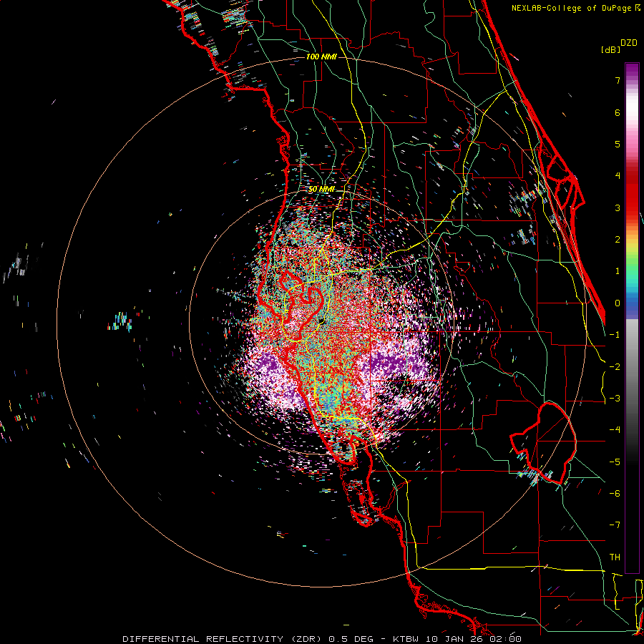Image resolution: width=644 pixels, height=644 pixels.
Task: Click the 6 value on color scale
Action: pyautogui.click(x=618, y=112)
